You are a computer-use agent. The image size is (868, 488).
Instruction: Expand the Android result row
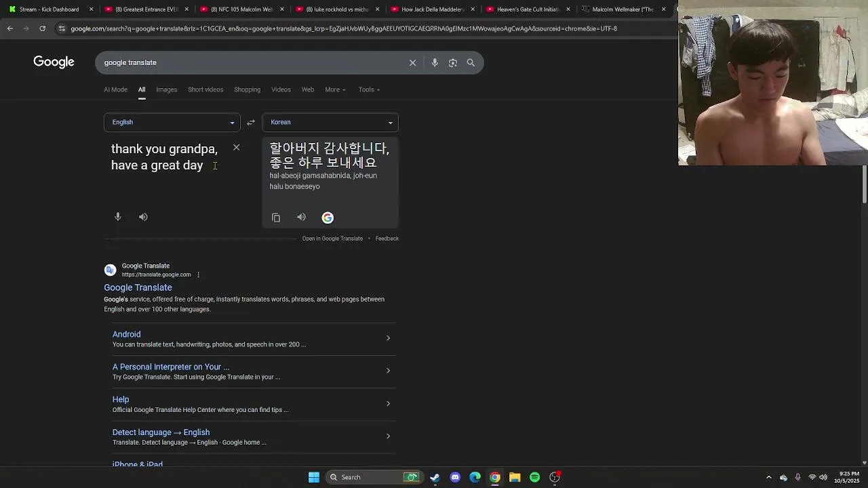[x=388, y=338]
